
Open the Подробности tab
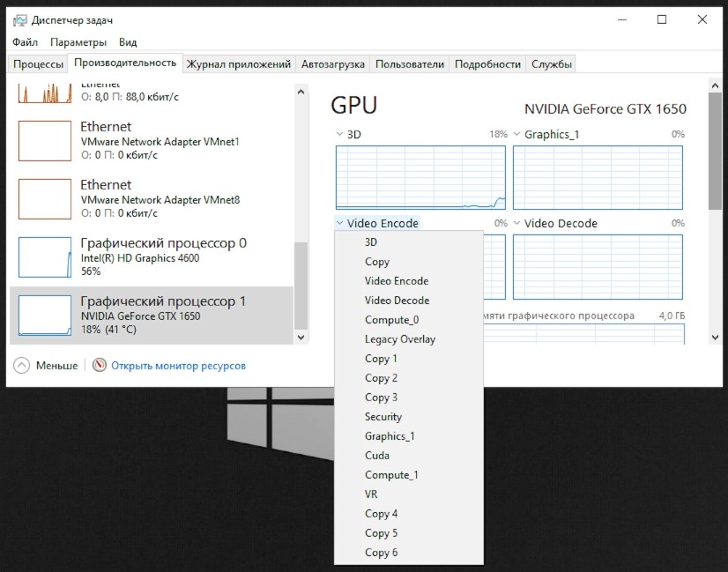point(487,64)
